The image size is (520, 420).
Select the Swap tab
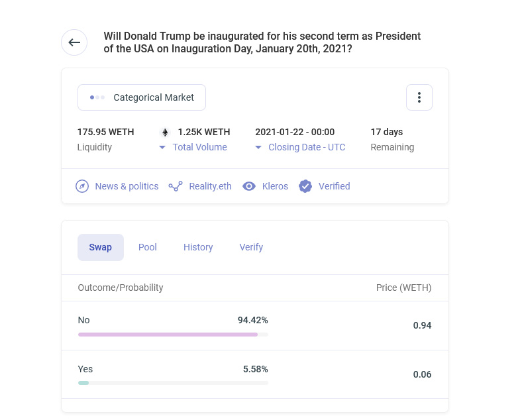pos(101,247)
